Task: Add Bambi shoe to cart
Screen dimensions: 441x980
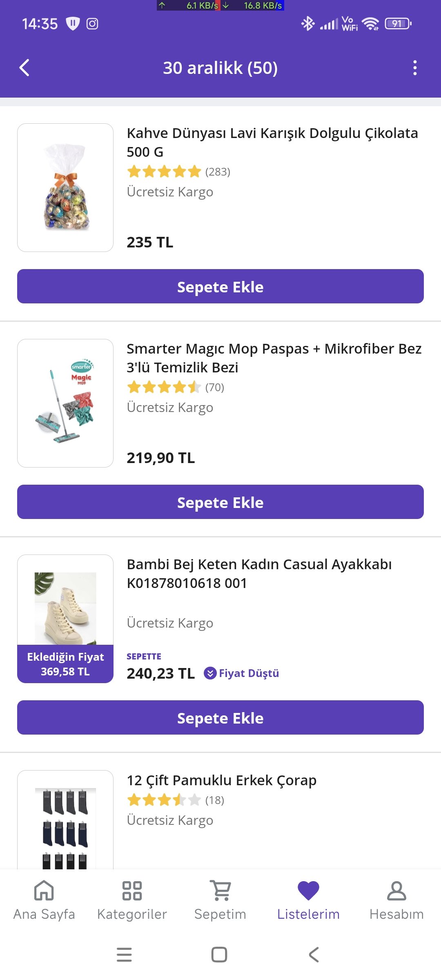Action: [x=220, y=718]
